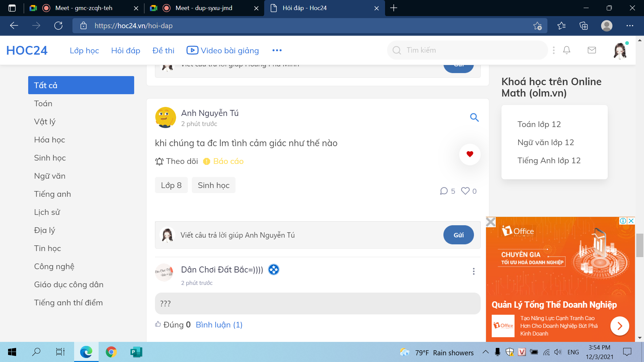
Task: Select the Tất cả category
Action: click(81, 85)
